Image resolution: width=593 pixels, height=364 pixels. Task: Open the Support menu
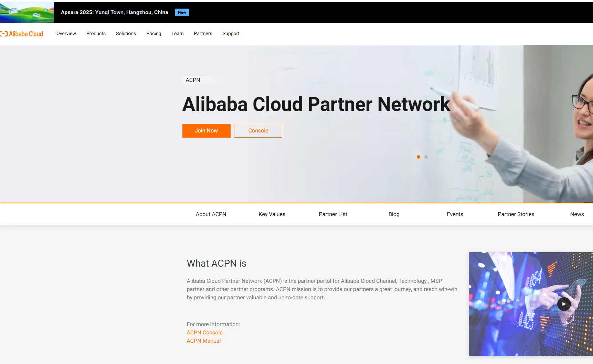coord(231,33)
